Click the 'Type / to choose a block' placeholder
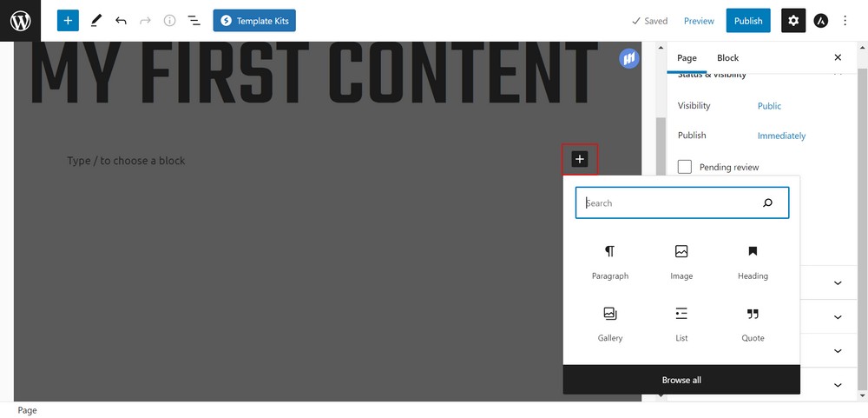Screen dimensions: 868x418 click(126, 161)
